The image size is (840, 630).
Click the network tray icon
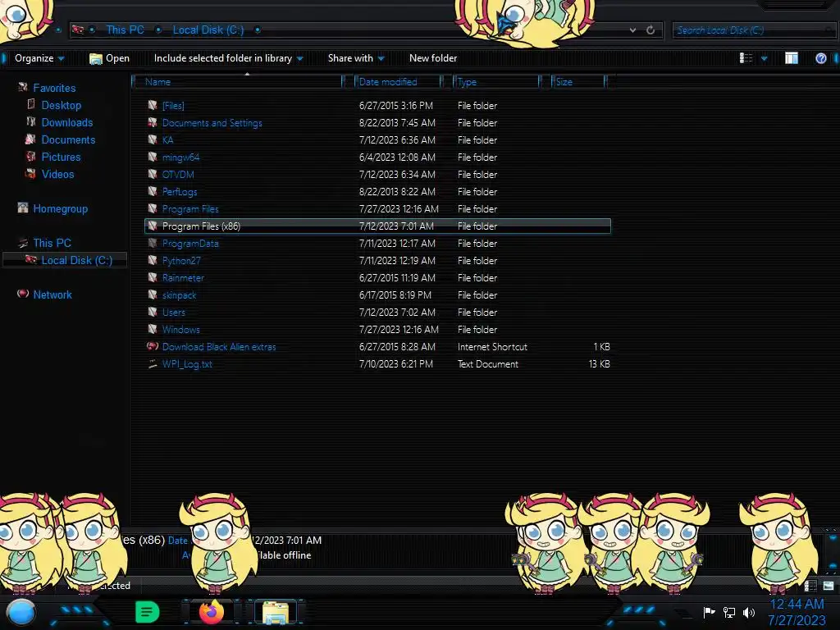click(729, 612)
